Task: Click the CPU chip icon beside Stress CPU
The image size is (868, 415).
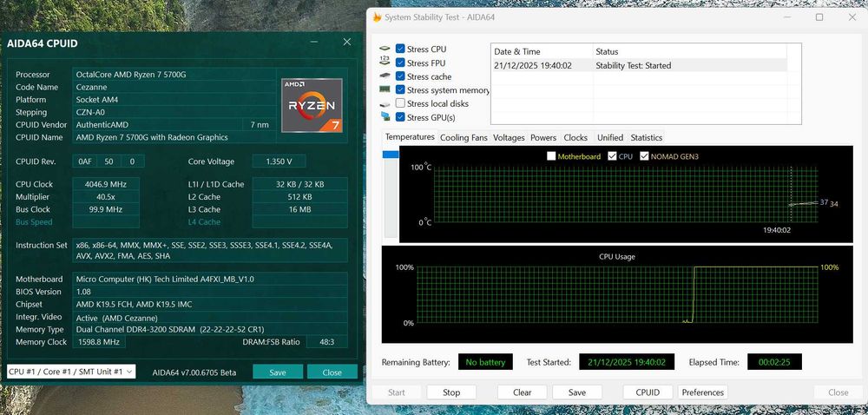Action: [385, 49]
